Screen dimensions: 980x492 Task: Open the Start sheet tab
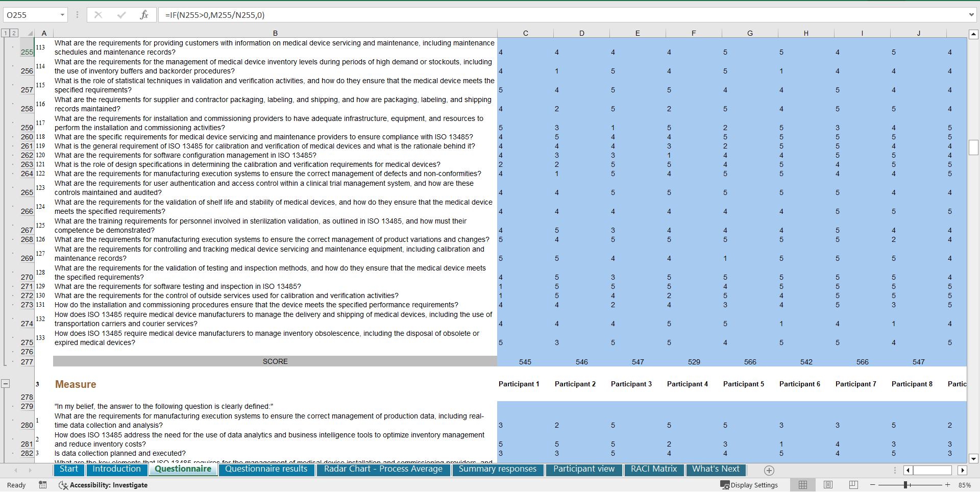click(x=69, y=469)
